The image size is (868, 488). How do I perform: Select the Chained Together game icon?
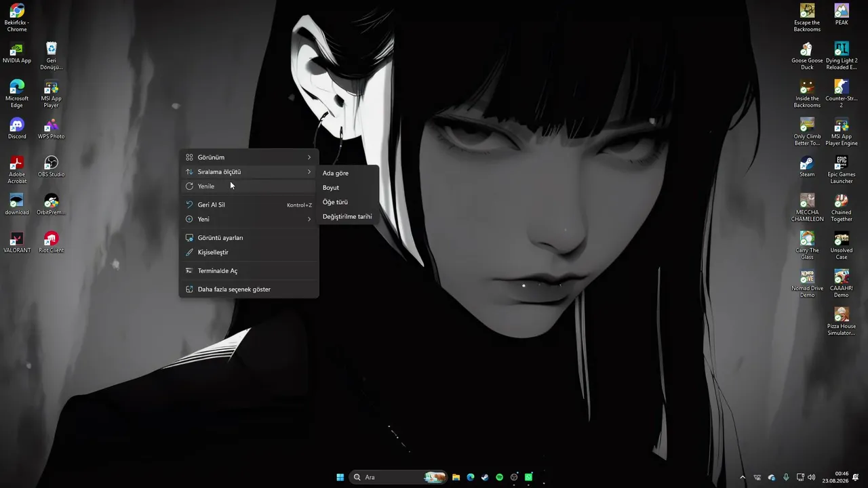(x=842, y=207)
